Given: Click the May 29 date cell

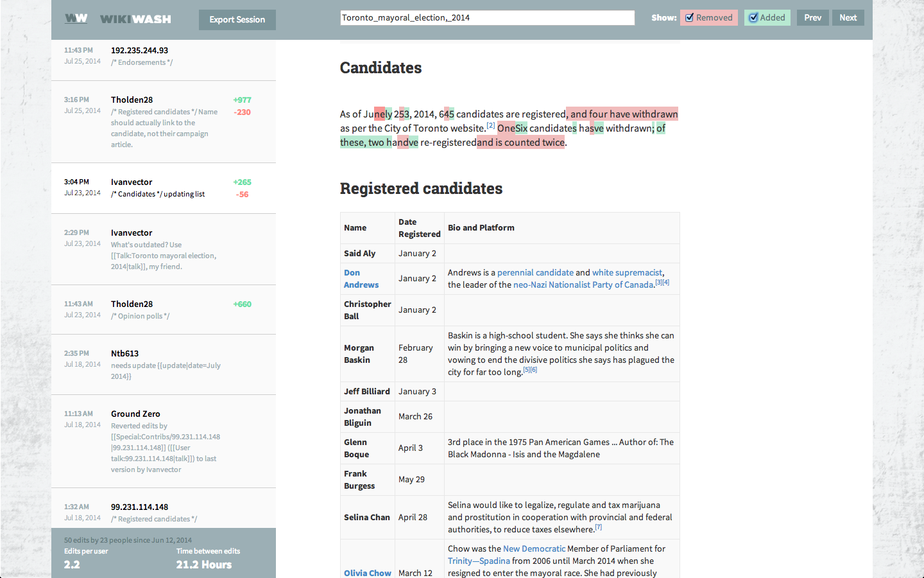Looking at the screenshot, I should pyautogui.click(x=419, y=480).
